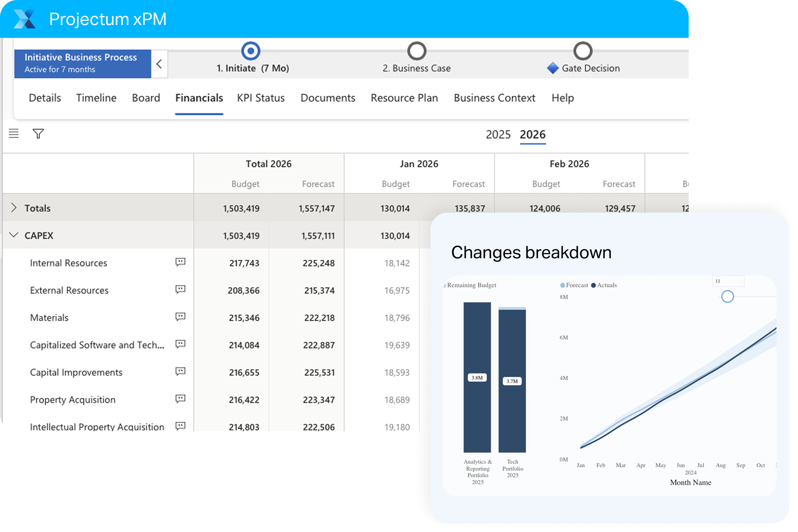Toggle the Actuals legend in Changes breakdown

click(604, 285)
